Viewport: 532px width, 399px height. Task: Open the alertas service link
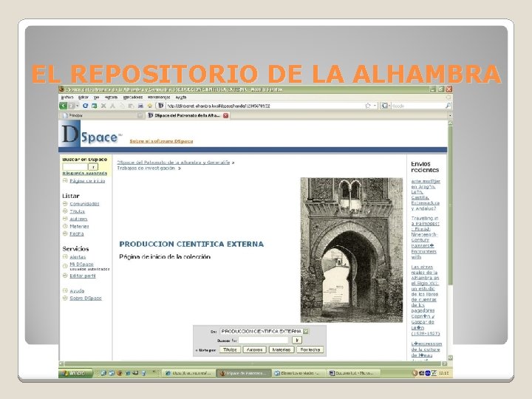78,257
